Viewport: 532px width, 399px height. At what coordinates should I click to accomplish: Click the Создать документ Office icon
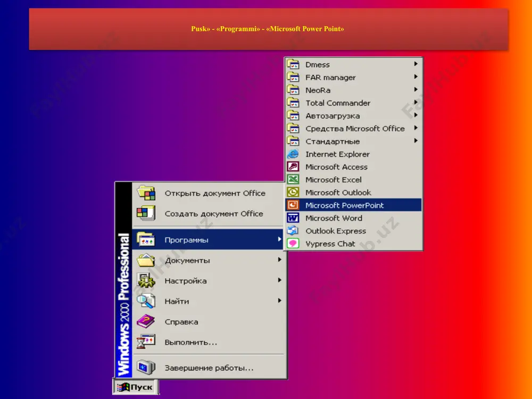146,213
